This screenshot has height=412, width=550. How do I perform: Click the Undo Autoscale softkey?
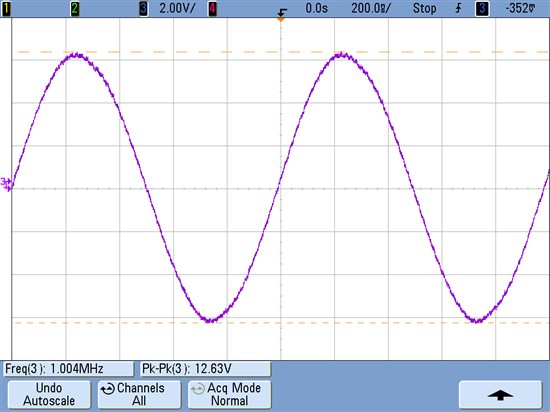tap(49, 394)
